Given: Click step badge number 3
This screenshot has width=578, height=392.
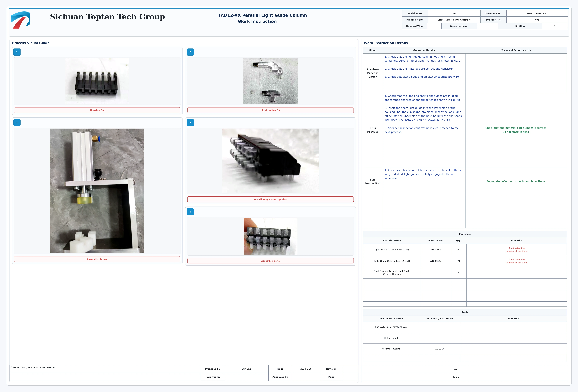Looking at the screenshot, I should [17, 123].
